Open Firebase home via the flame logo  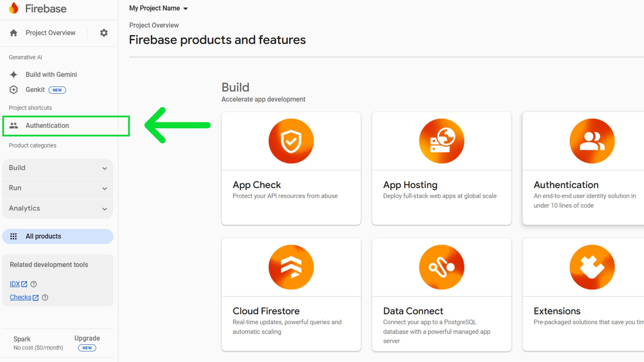coord(14,8)
